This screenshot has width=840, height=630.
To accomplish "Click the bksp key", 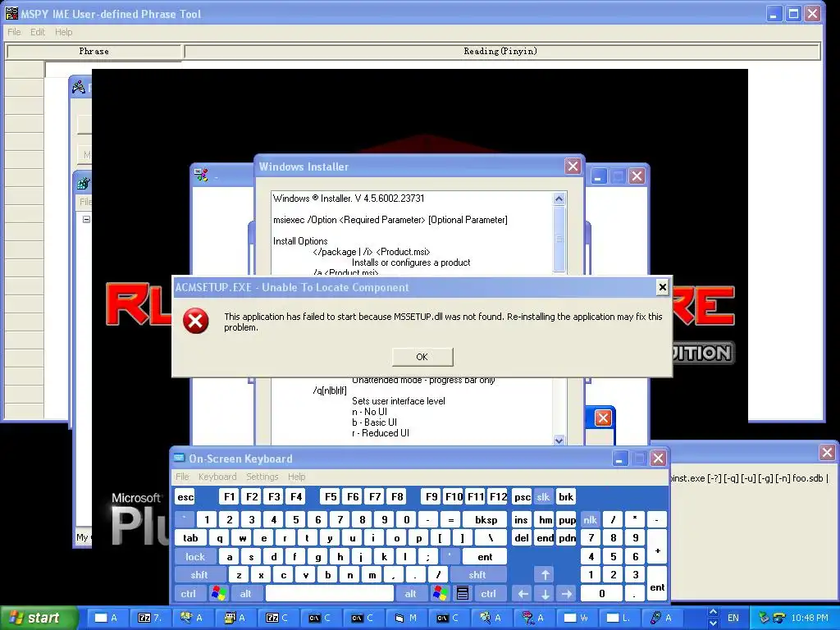I will point(486,519).
